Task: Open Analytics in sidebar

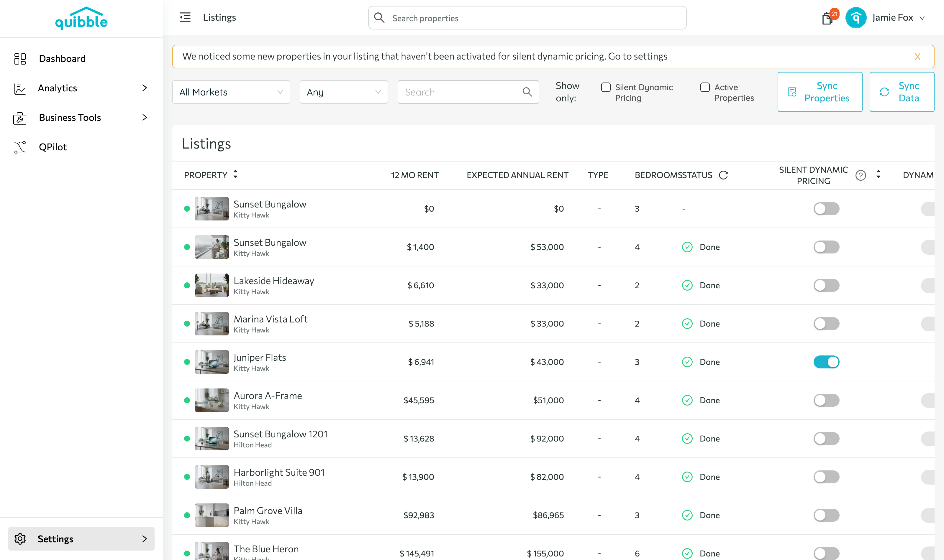Action: [x=58, y=88]
